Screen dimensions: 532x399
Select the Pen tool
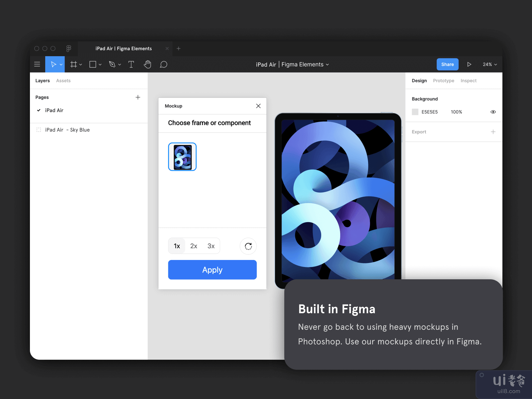click(x=112, y=65)
